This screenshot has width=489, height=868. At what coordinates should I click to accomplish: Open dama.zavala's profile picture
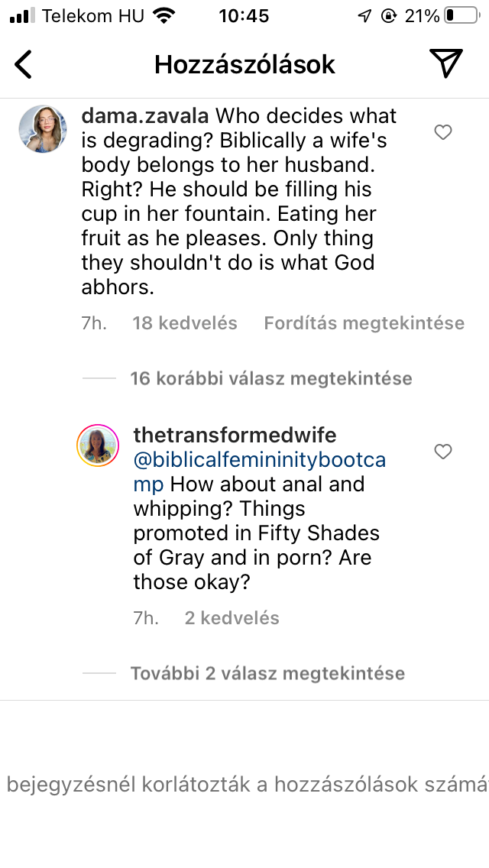coord(42,129)
